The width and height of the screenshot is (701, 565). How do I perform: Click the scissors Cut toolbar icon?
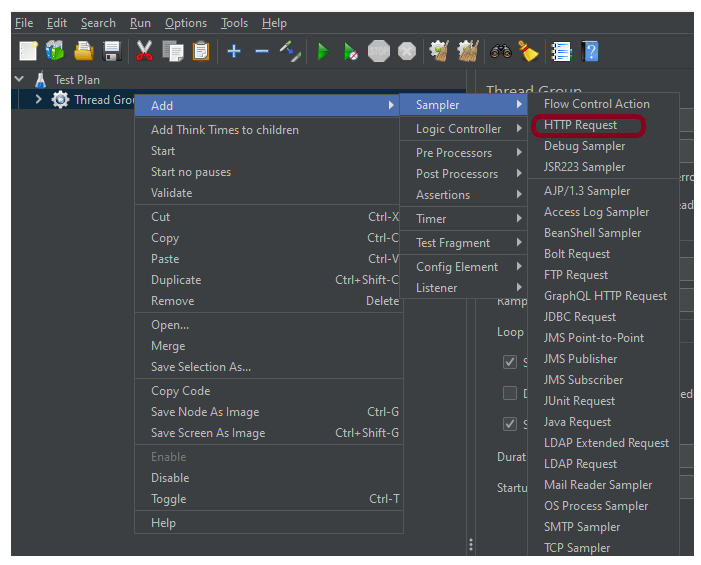click(x=144, y=51)
